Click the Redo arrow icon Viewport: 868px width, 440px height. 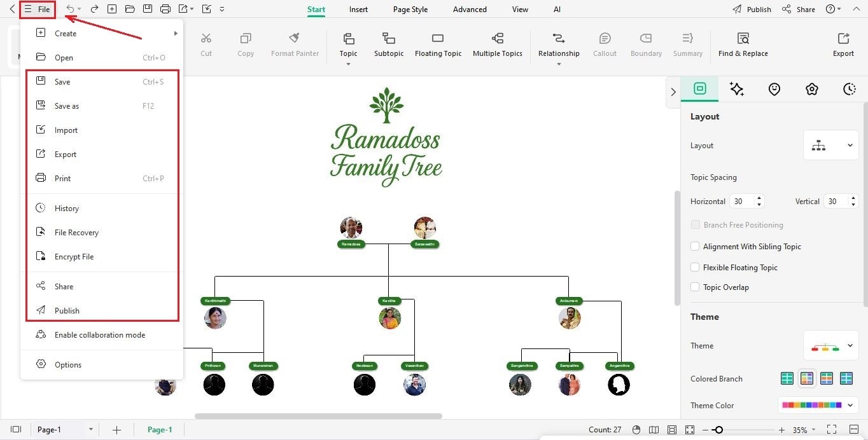tap(94, 9)
